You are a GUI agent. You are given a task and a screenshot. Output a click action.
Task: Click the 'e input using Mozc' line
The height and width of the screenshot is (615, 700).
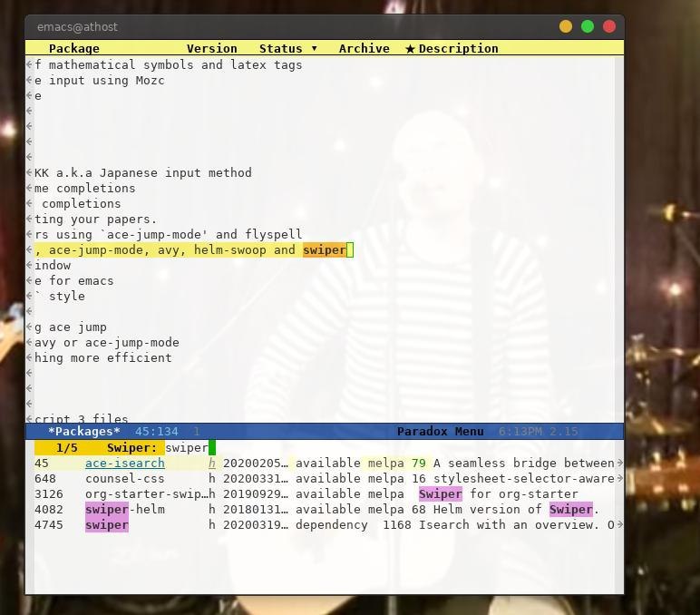pos(99,81)
